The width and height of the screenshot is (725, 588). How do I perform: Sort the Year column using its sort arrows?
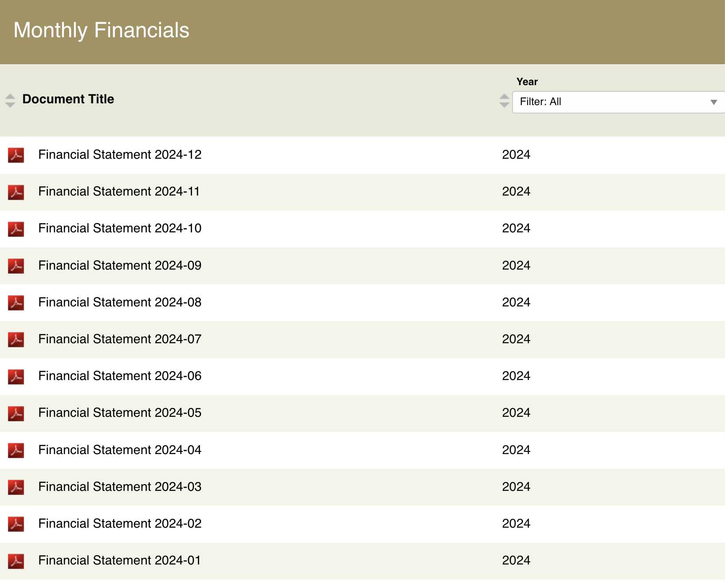pos(504,101)
